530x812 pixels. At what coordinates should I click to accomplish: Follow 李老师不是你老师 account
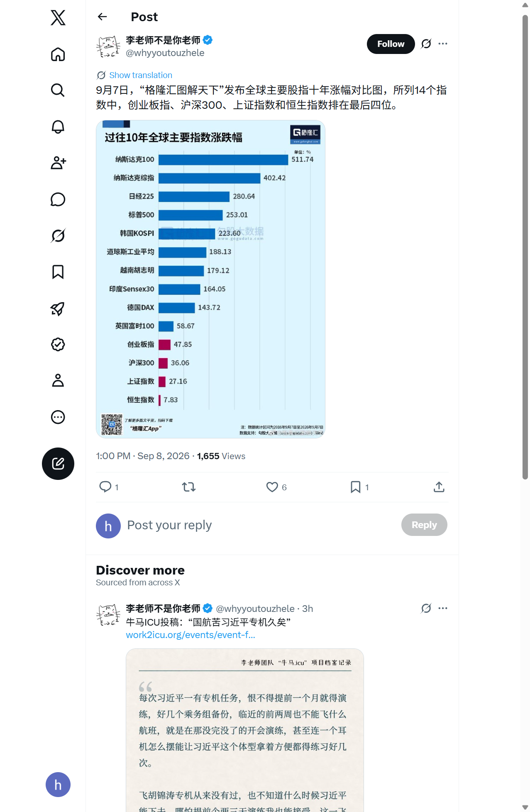pos(391,44)
